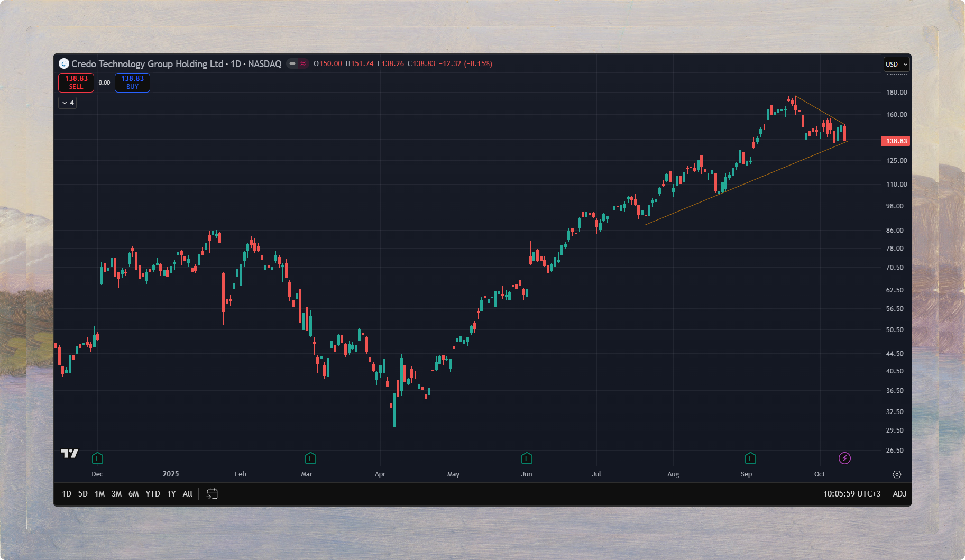
Task: Open the 10:05:59 UTC+3 timezone menu
Action: [x=851, y=494]
